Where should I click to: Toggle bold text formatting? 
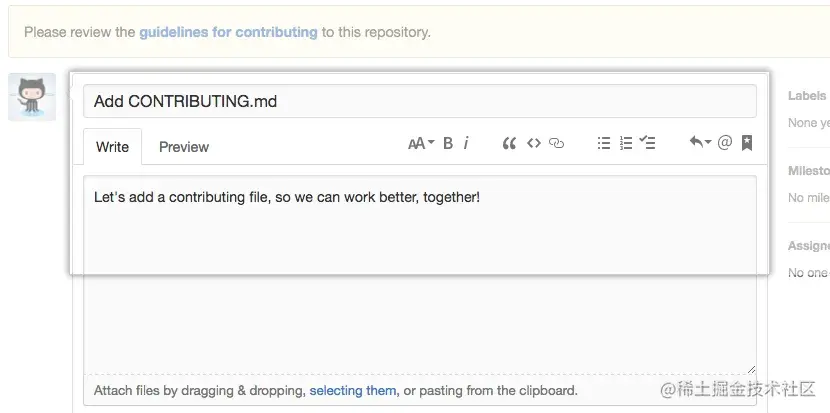(x=448, y=143)
